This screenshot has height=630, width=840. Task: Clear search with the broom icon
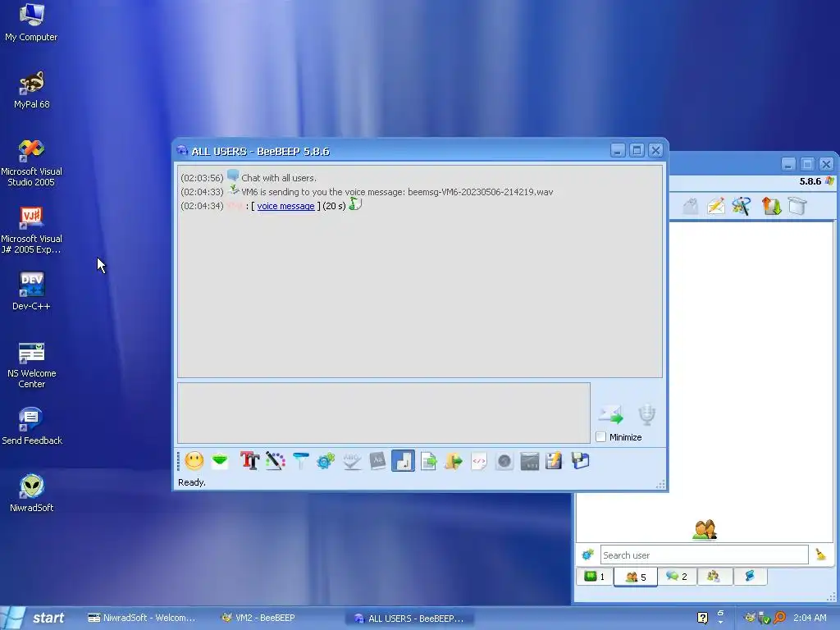[820, 555]
